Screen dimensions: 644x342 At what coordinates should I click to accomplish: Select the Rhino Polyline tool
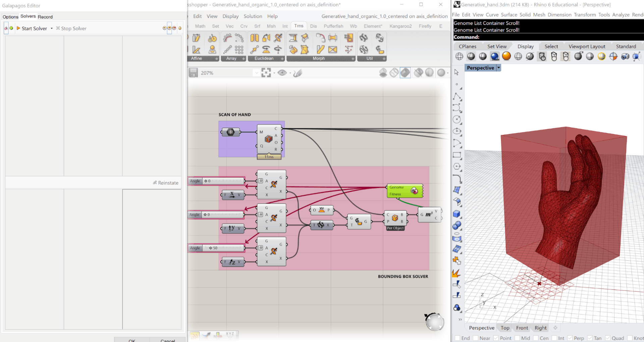coord(457,97)
